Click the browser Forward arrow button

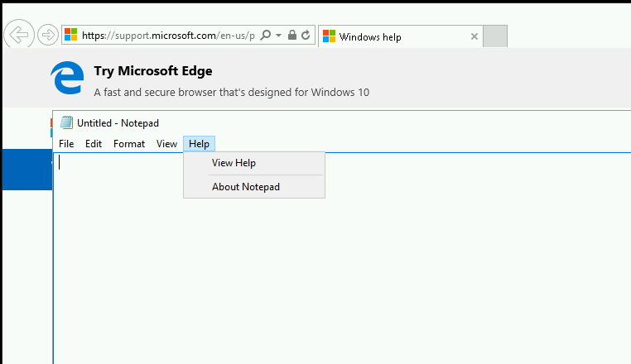[x=48, y=35]
